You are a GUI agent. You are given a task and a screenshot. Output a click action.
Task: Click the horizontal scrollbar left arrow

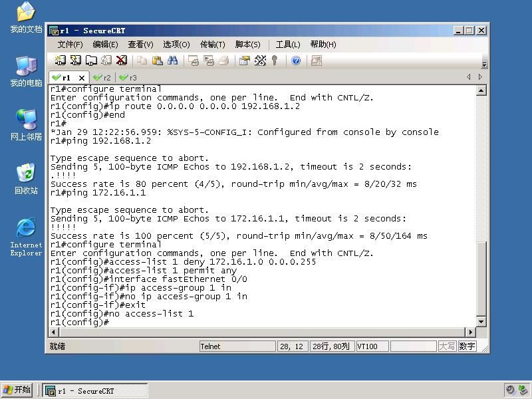pyautogui.click(x=54, y=332)
